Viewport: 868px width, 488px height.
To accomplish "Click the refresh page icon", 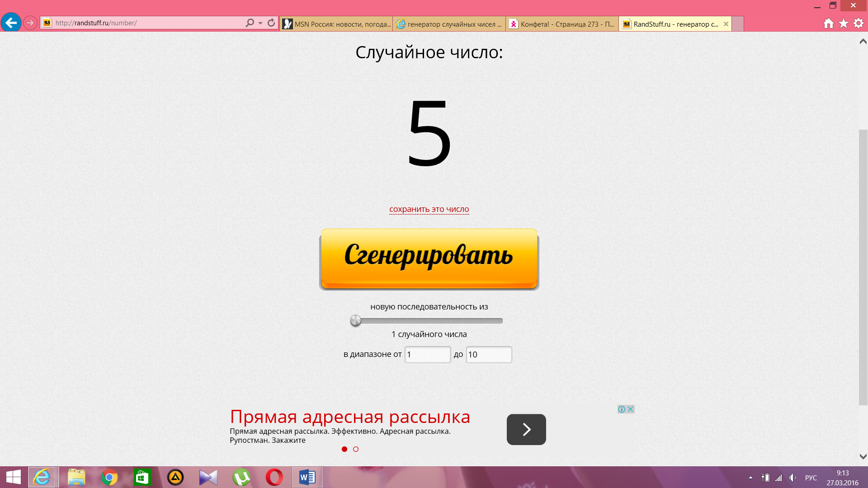I will pyautogui.click(x=271, y=23).
